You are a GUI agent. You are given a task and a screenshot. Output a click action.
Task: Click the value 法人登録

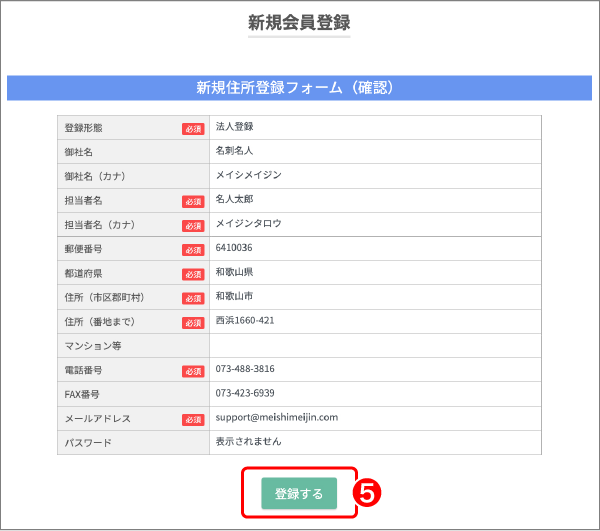234,127
